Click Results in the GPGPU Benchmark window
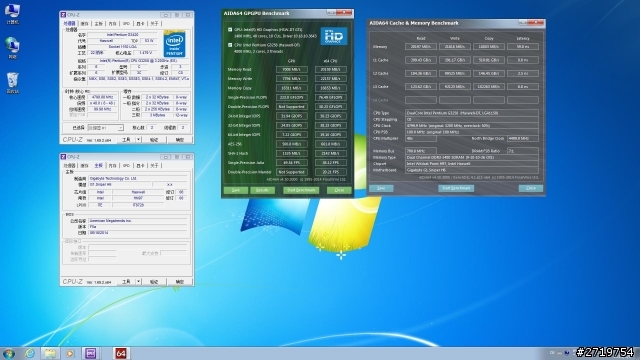 262,190
